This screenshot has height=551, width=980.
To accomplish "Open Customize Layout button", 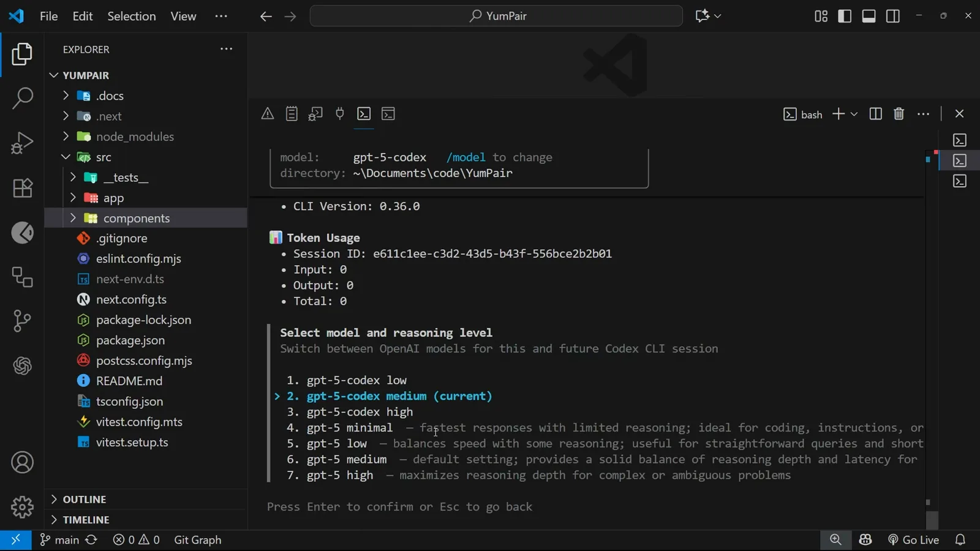I will (x=821, y=16).
